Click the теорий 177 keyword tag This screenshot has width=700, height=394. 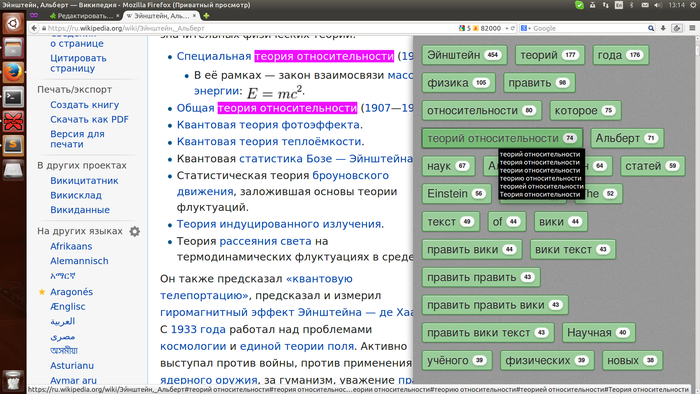[x=550, y=55]
